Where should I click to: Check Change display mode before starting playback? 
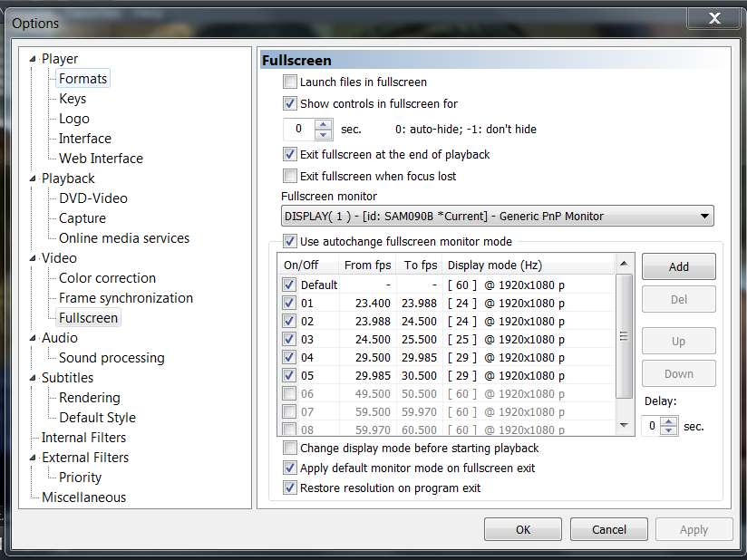click(x=290, y=449)
